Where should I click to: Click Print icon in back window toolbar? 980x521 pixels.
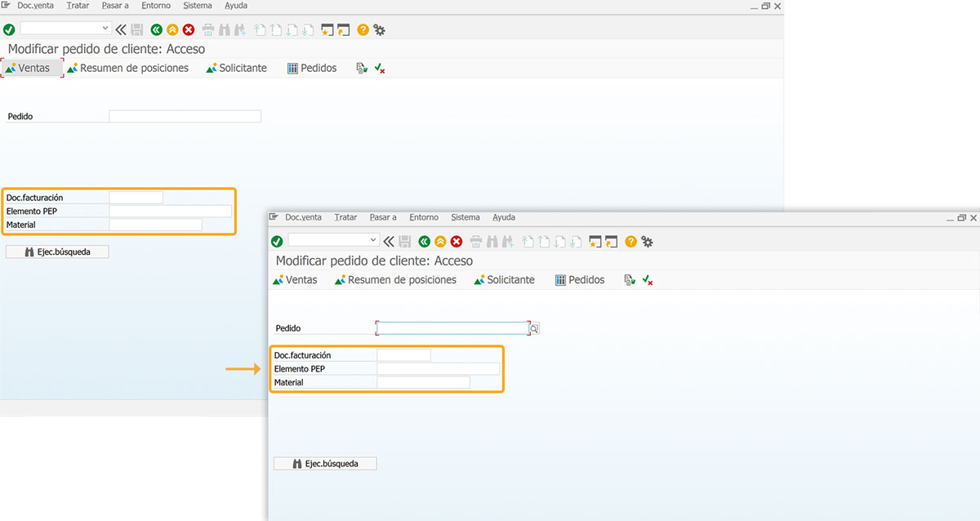[x=208, y=30]
